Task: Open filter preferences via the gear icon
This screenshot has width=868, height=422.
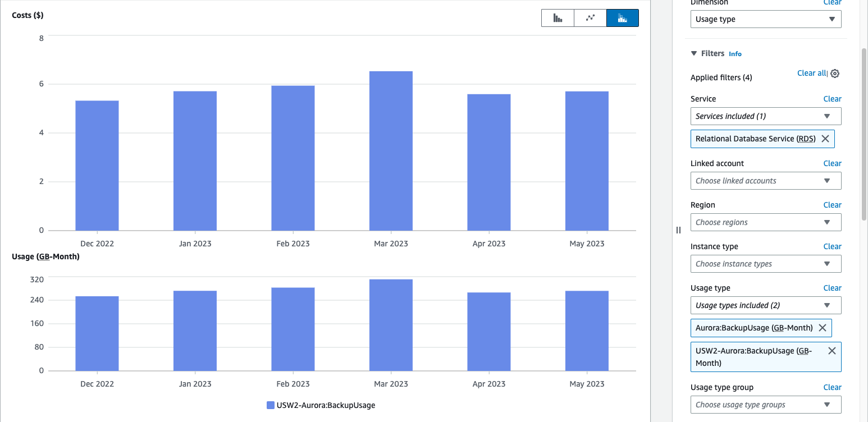Action: click(835, 73)
